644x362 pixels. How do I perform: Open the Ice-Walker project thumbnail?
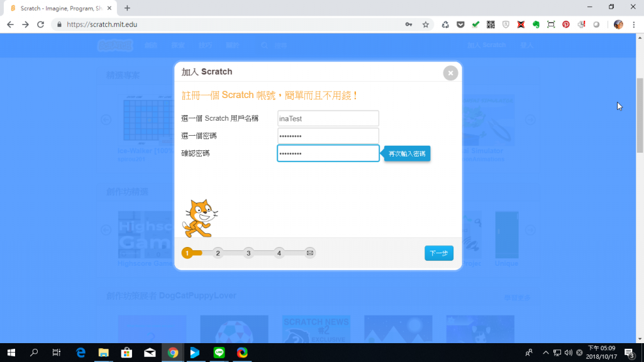click(146, 120)
